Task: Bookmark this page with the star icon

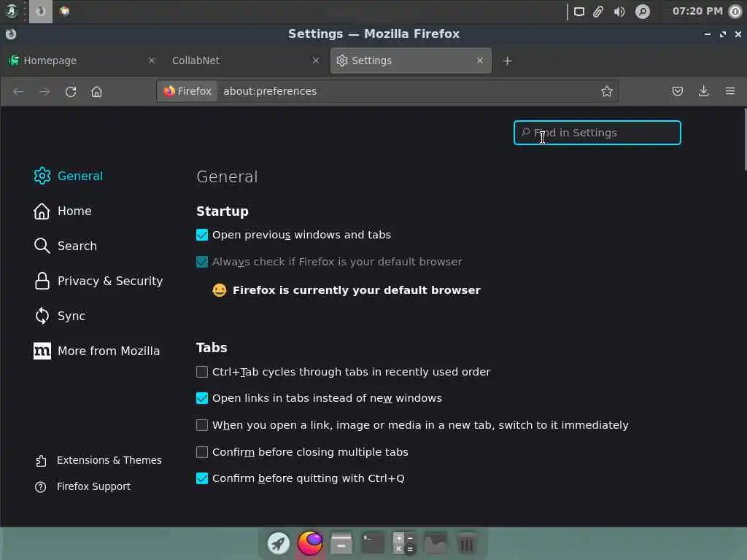Action: (606, 91)
